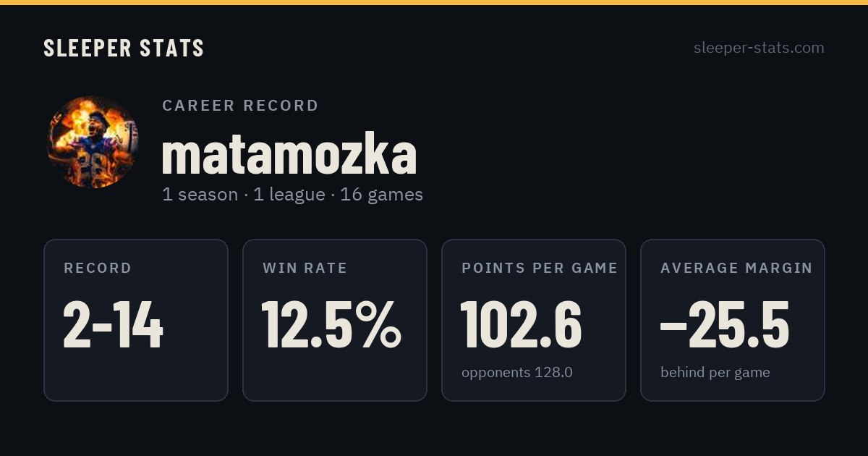Open the Points Per Game card

[534, 320]
